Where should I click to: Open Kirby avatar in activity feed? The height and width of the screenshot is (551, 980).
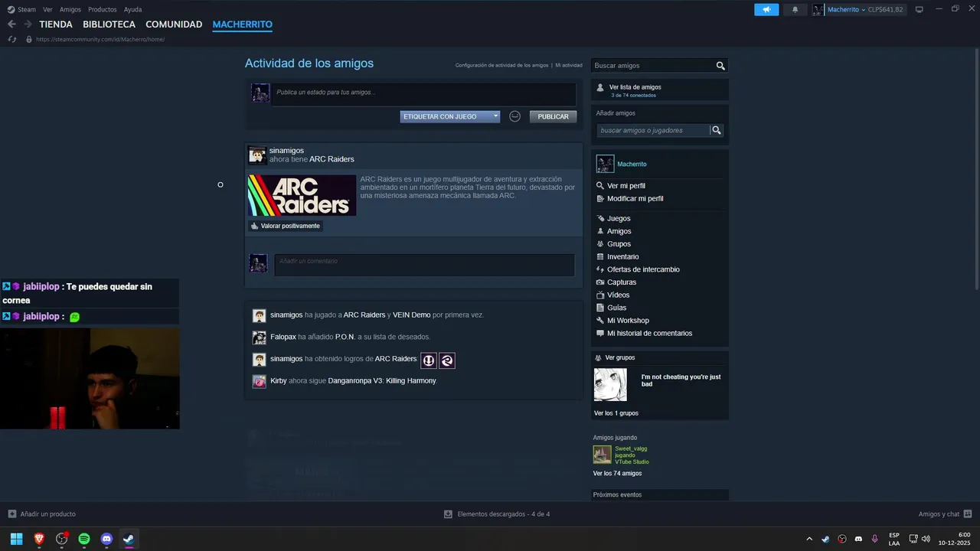click(x=260, y=381)
